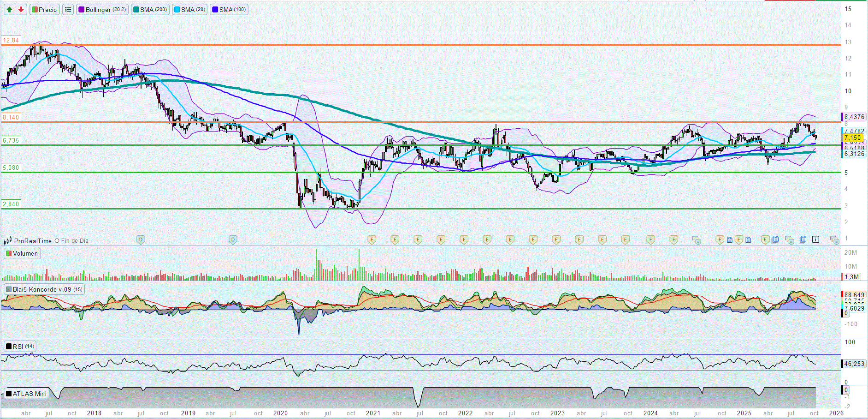Viewport: 868px width, 419px height.
Task: Click the rightmost stacked messages icon
Action: point(834,239)
